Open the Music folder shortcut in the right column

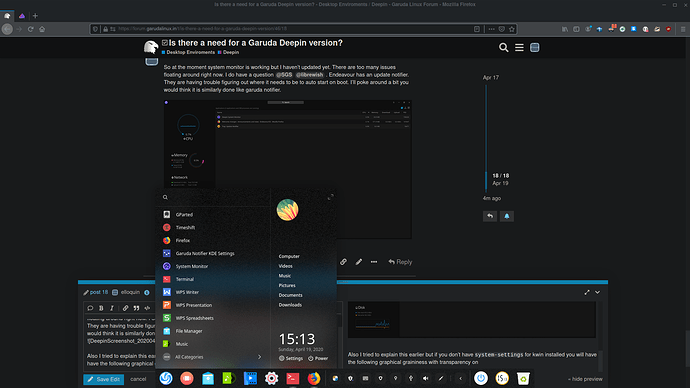pyautogui.click(x=285, y=275)
